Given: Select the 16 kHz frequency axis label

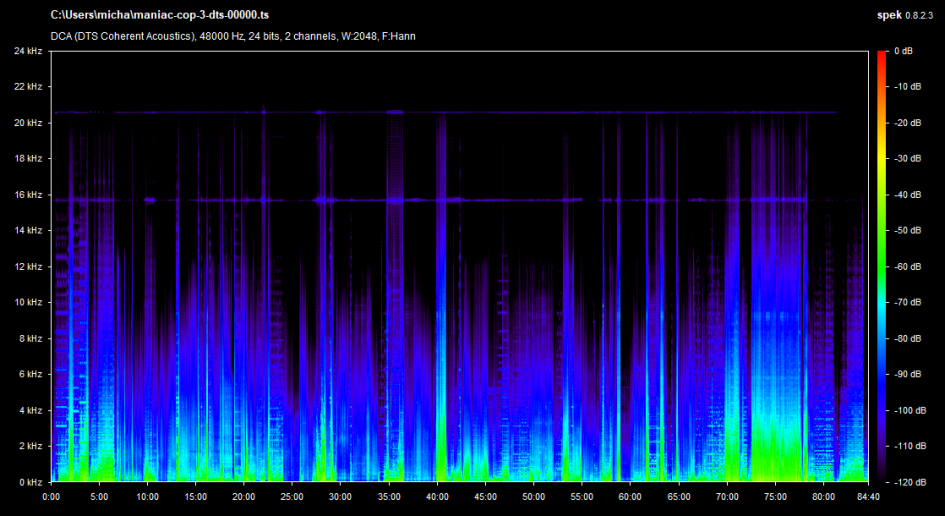Looking at the screenshot, I should 27,194.
